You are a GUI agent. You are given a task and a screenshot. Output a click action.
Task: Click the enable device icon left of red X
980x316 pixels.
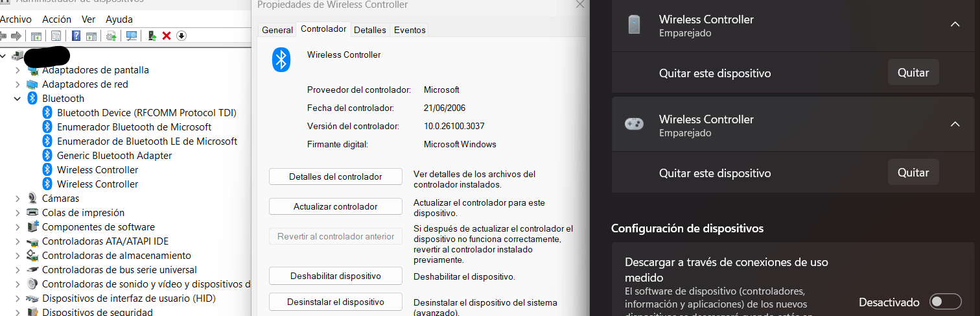pos(152,36)
